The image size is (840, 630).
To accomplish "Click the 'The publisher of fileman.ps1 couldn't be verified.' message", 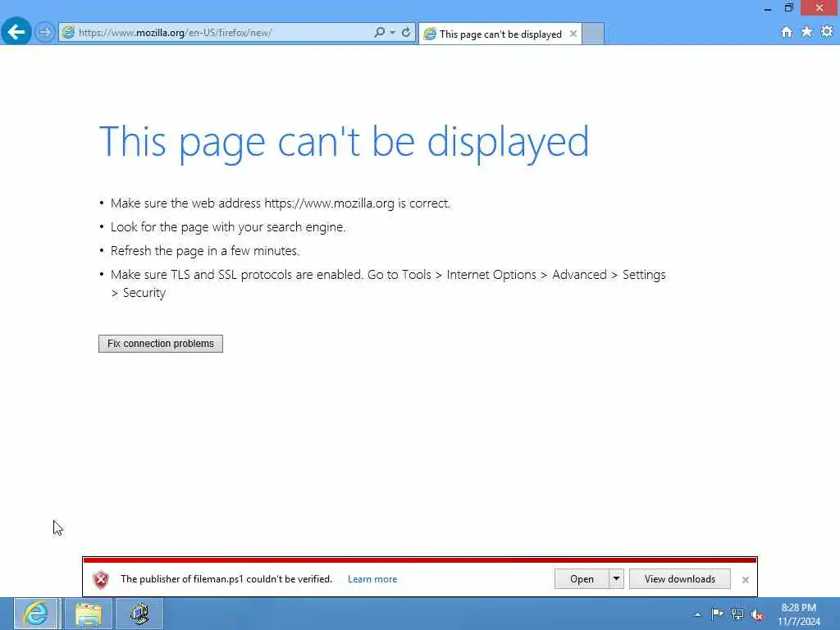I will click(226, 579).
